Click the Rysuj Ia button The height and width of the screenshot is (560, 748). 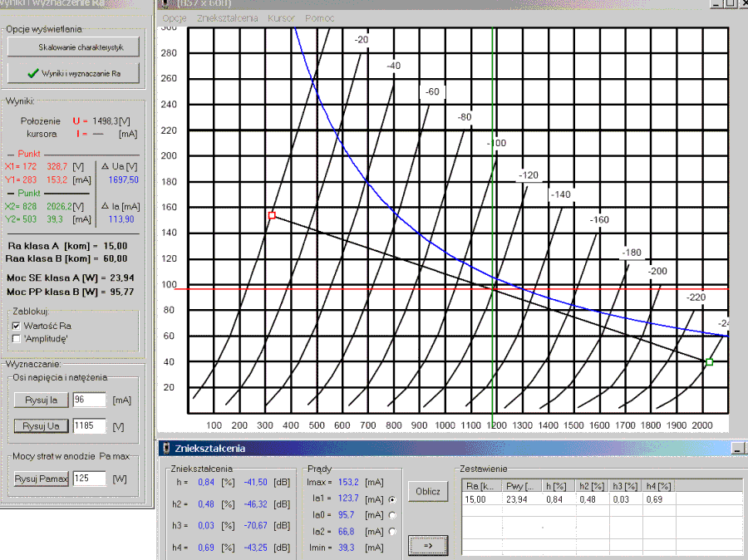[x=41, y=400]
